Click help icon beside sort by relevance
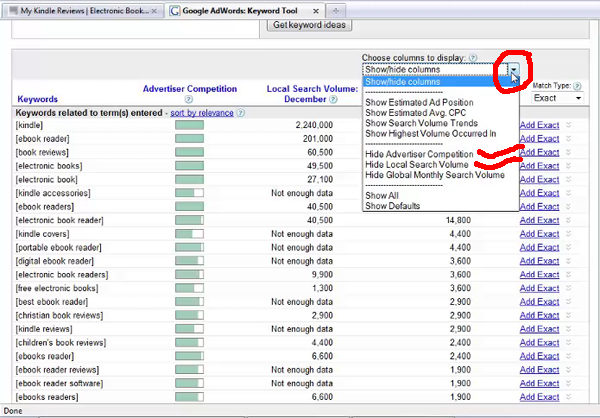600x418 pixels. pyautogui.click(x=240, y=113)
